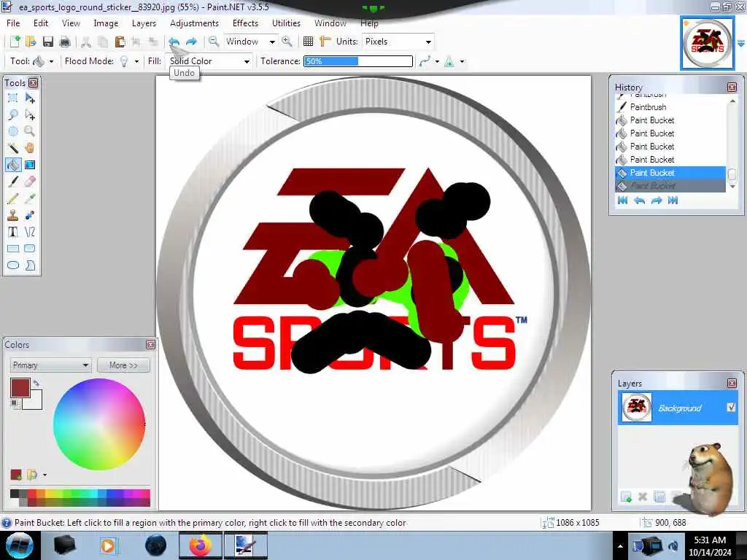Click the Open file toolbar icon
This screenshot has height=560, width=747.
pos(31,42)
